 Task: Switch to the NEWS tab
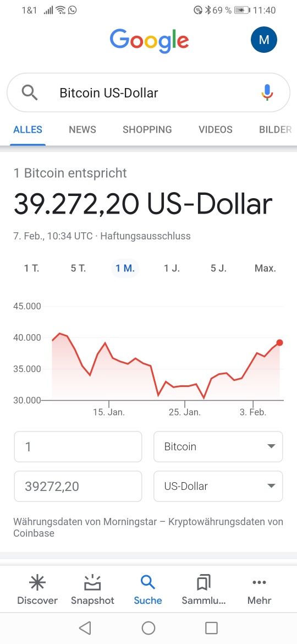pyautogui.click(x=82, y=130)
